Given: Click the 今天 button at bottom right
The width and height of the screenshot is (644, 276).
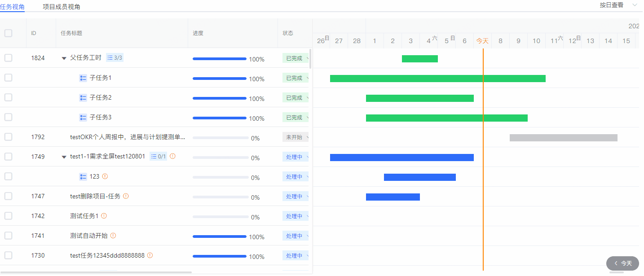Looking at the screenshot, I should coord(622,263).
